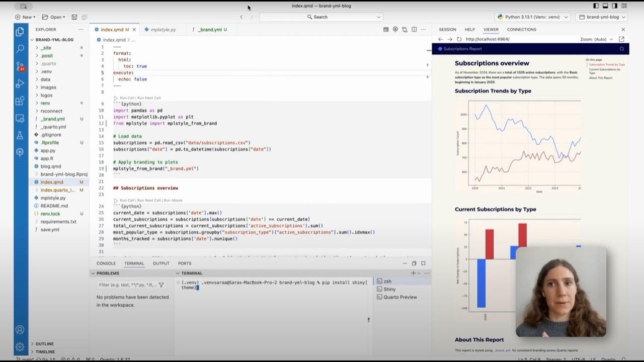The height and width of the screenshot is (362, 644).
Task: Open the Search view in the sidebar
Action: coord(20,49)
